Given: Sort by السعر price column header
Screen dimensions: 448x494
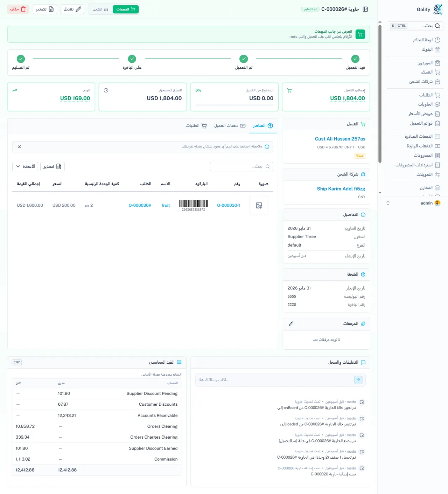Looking at the screenshot, I should point(57,184).
